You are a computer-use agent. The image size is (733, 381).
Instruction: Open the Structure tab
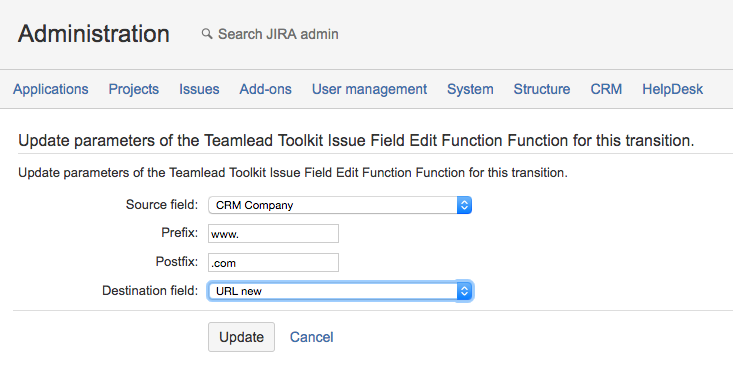click(542, 89)
